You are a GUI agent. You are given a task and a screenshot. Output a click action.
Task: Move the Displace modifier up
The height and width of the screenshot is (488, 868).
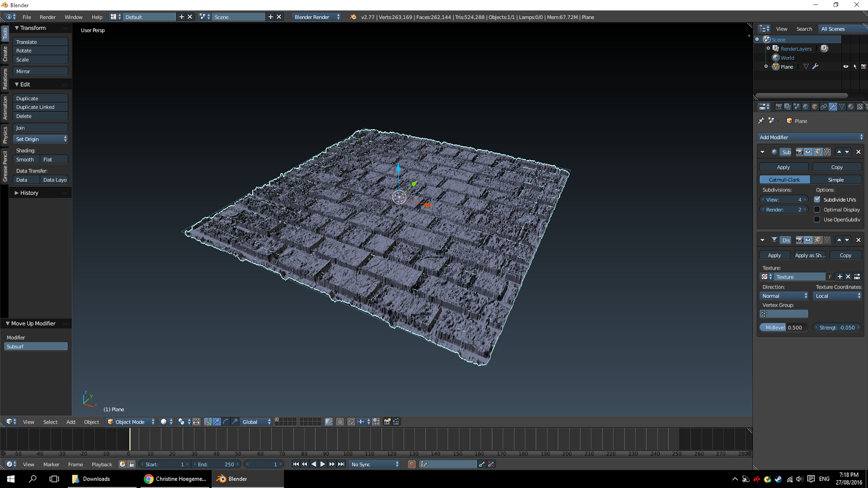(839, 240)
